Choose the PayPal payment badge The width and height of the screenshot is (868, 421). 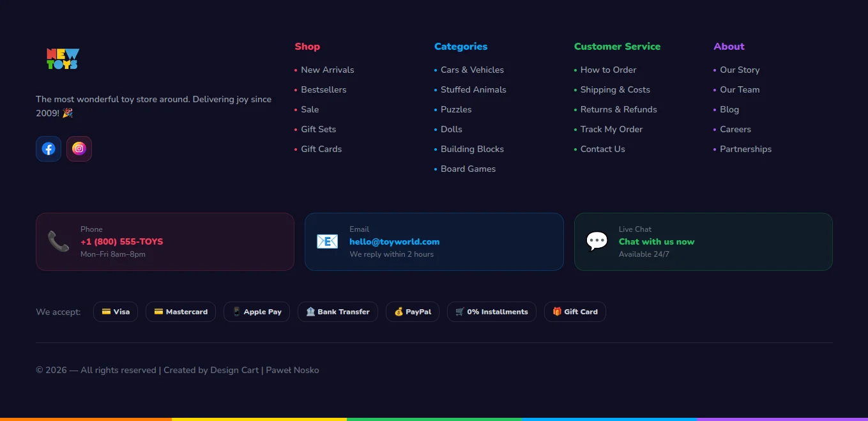click(413, 312)
